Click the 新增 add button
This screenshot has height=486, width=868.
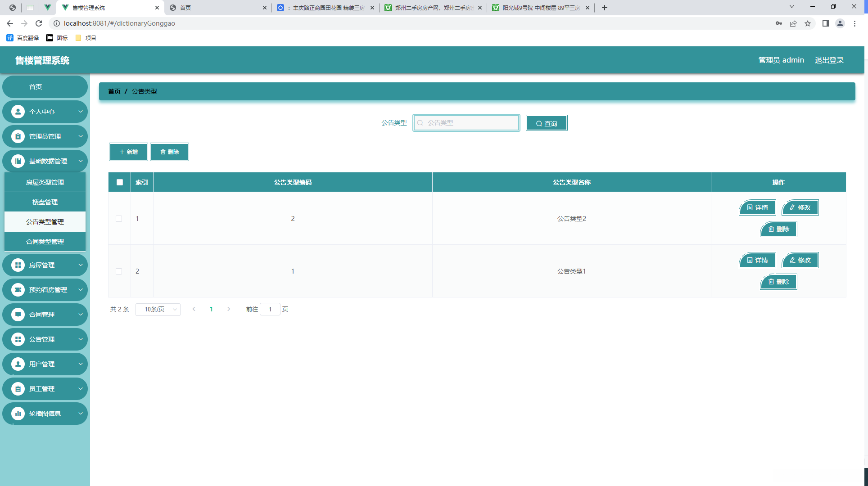click(128, 152)
